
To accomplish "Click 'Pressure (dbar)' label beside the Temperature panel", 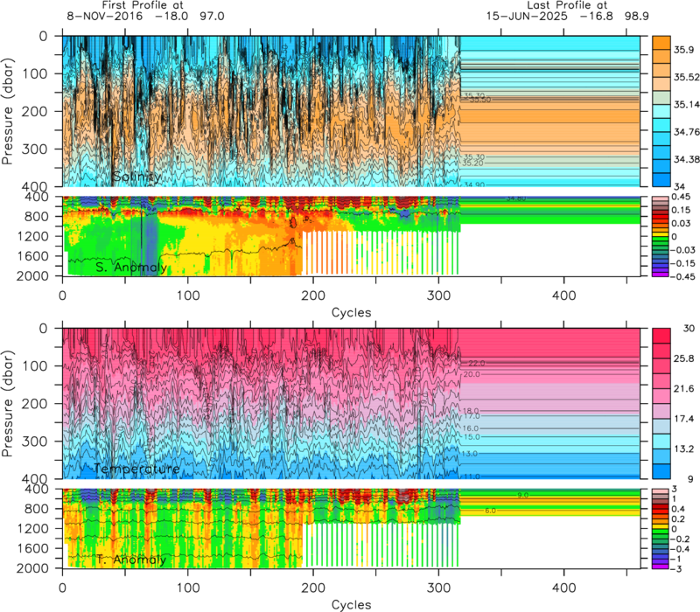I will pos(7,403).
